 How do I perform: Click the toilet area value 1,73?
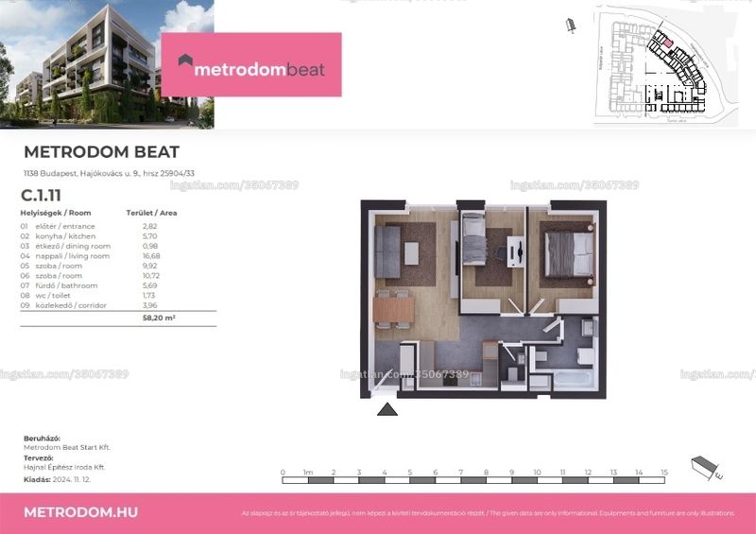[149, 296]
